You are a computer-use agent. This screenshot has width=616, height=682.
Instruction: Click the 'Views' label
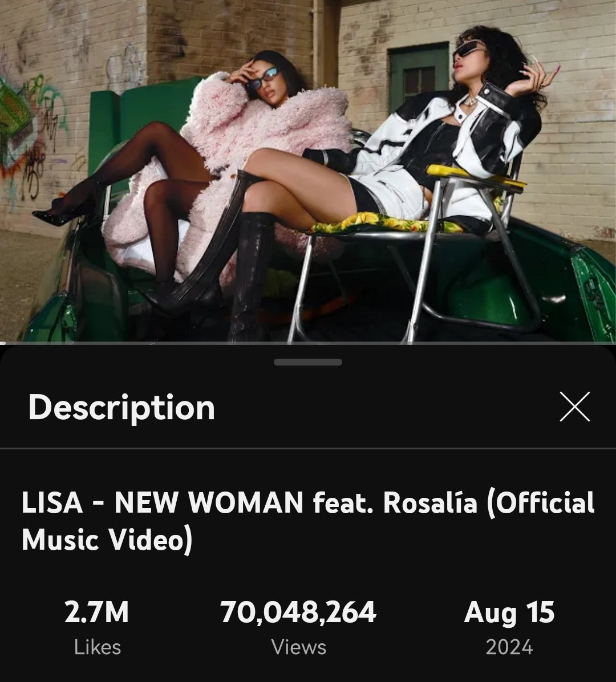(x=299, y=647)
